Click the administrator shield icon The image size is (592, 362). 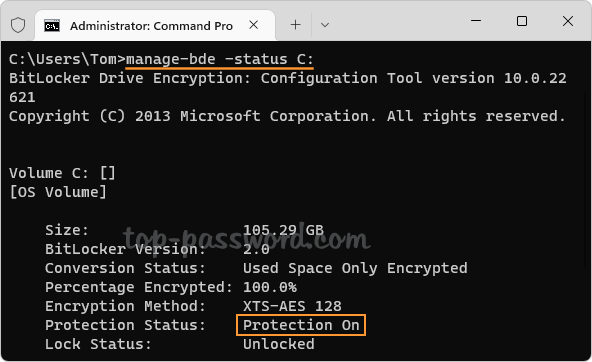pos(18,25)
